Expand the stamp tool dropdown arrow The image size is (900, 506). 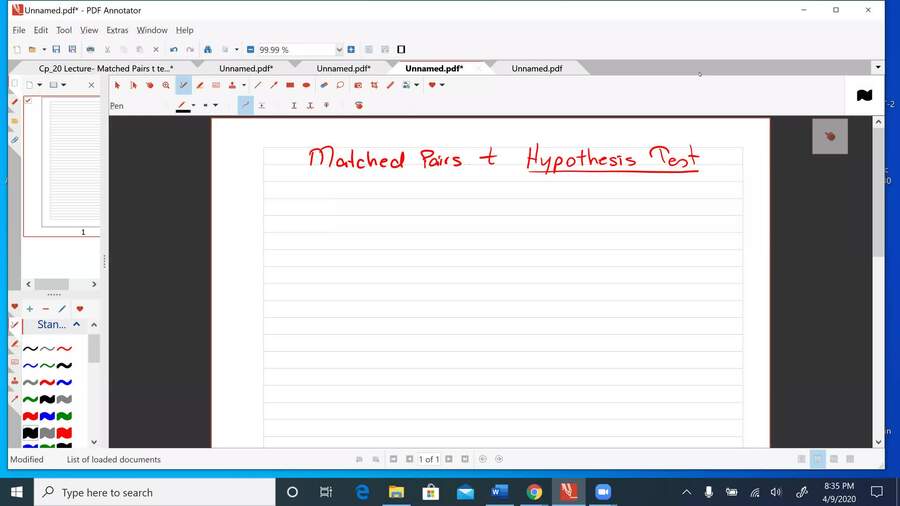pos(244,85)
